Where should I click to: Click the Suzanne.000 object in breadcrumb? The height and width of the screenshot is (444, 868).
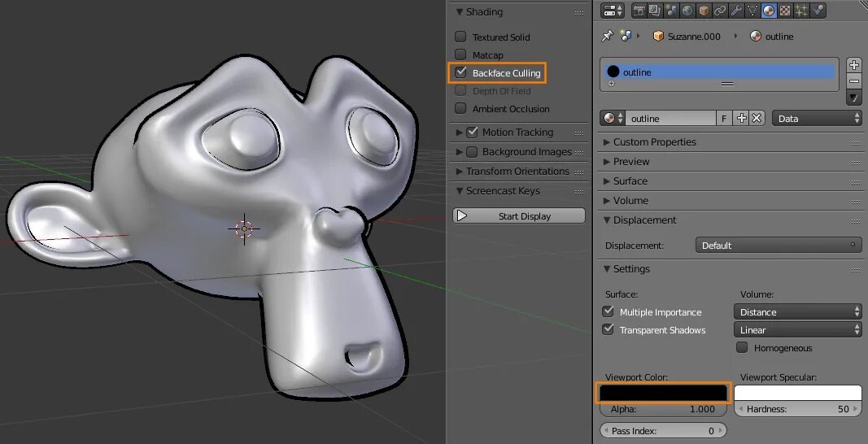pyautogui.click(x=687, y=37)
